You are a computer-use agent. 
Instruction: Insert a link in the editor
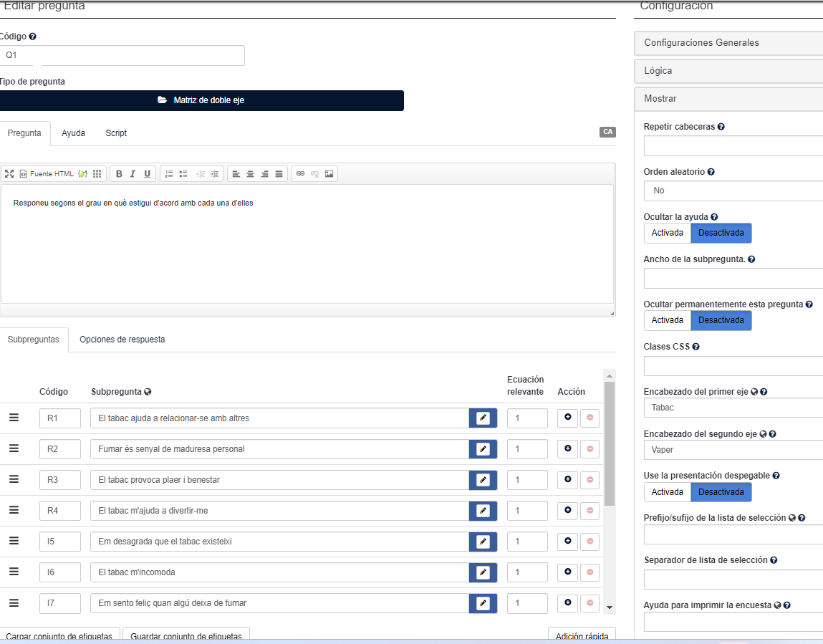point(300,174)
